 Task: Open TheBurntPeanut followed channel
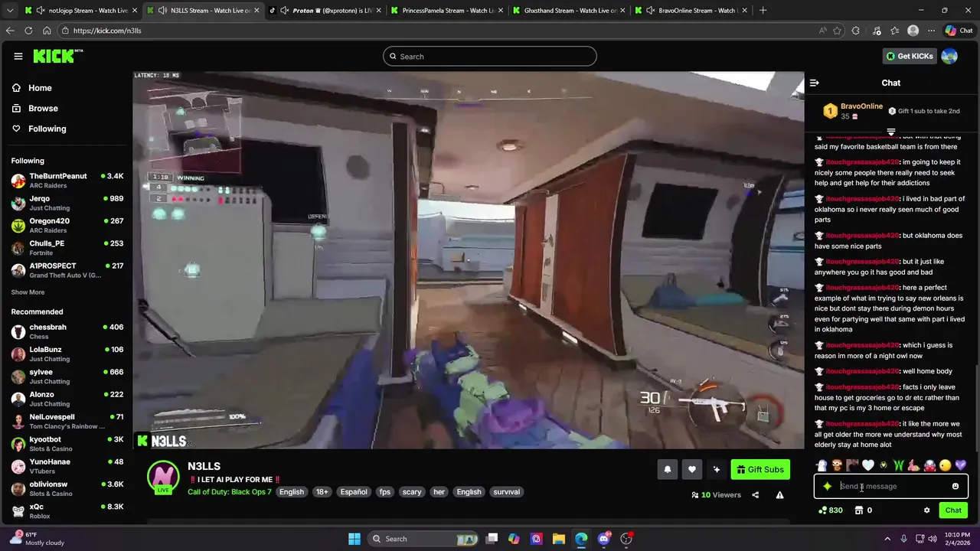click(x=67, y=181)
